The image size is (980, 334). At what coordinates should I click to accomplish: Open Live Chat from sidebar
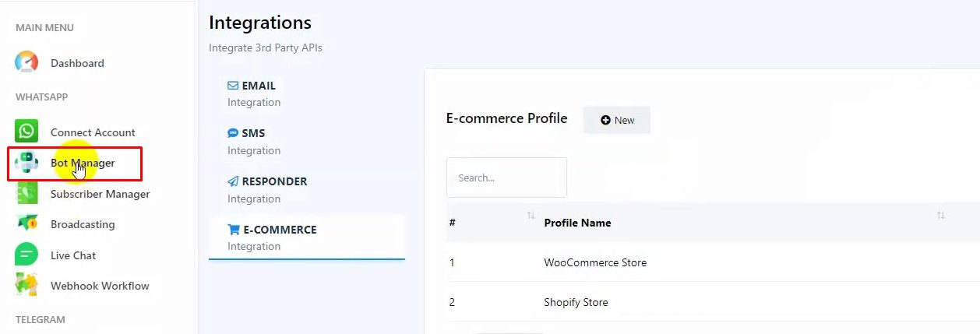coord(73,255)
